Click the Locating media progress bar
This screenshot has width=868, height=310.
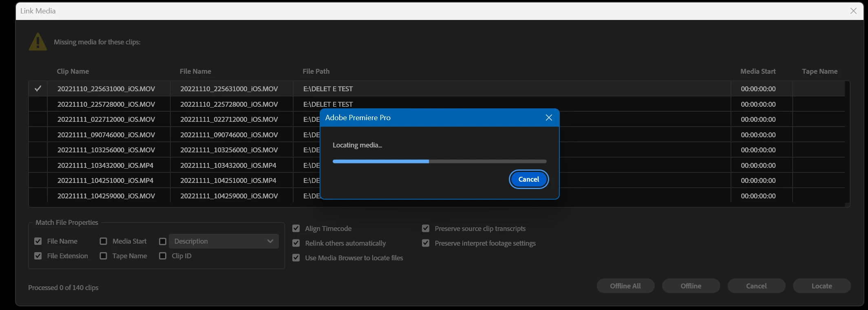(440, 161)
